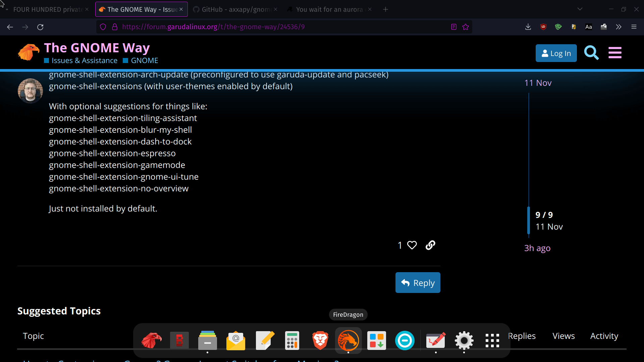
Task: Open the calculator from dock
Action: click(292, 341)
